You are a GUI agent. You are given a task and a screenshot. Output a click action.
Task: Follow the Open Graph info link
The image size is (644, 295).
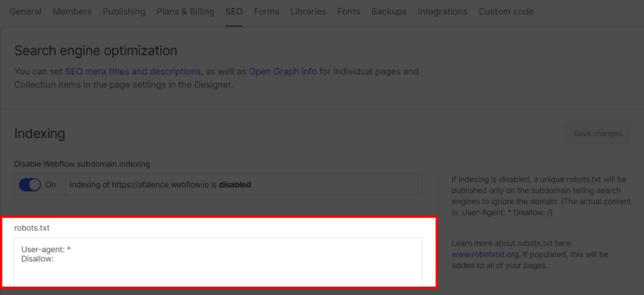pyautogui.click(x=283, y=71)
